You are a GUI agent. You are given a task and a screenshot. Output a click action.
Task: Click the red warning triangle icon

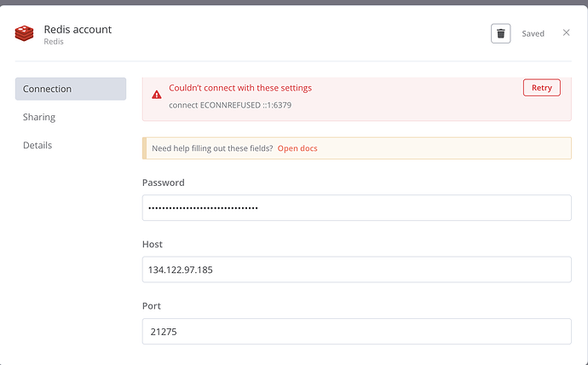157,95
